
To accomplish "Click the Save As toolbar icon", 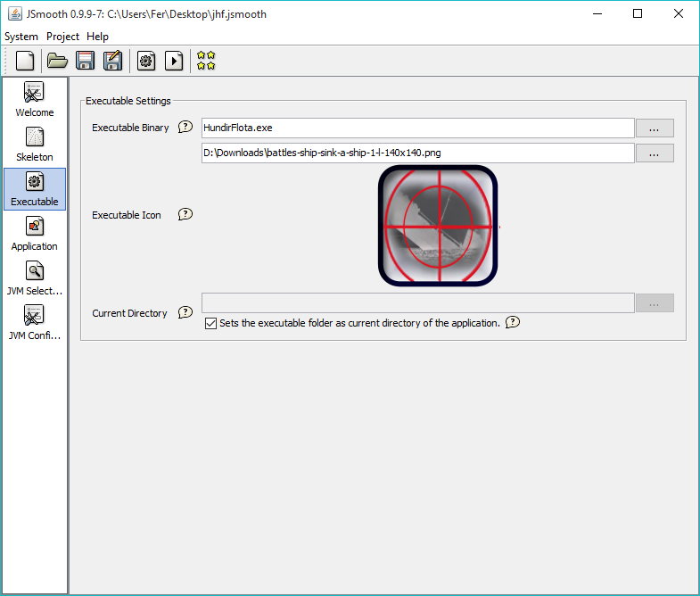I will (x=112, y=61).
